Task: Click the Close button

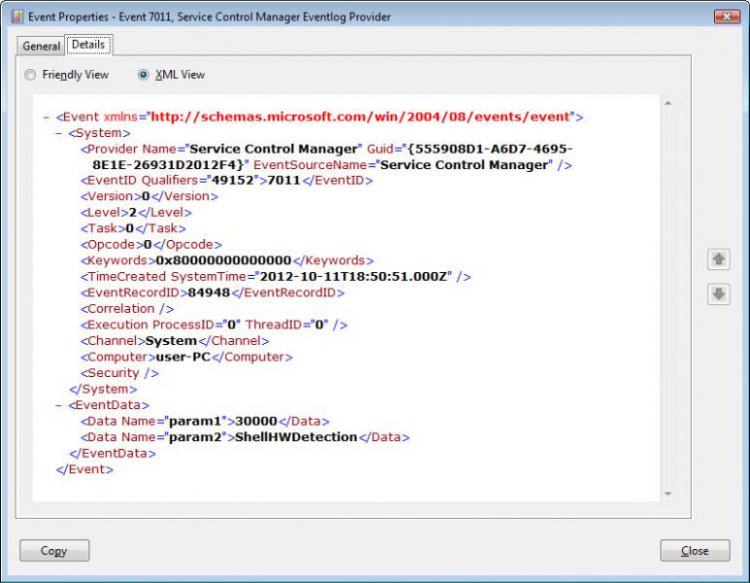Action: click(695, 550)
